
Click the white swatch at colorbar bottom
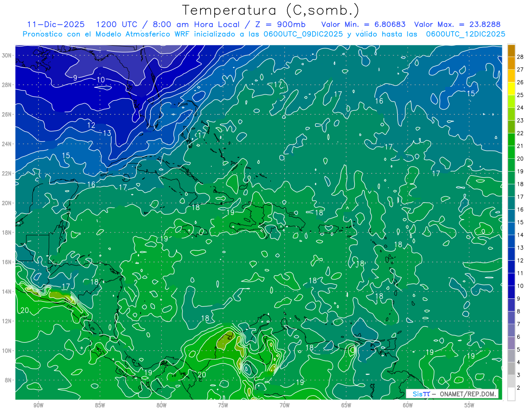tap(511, 394)
